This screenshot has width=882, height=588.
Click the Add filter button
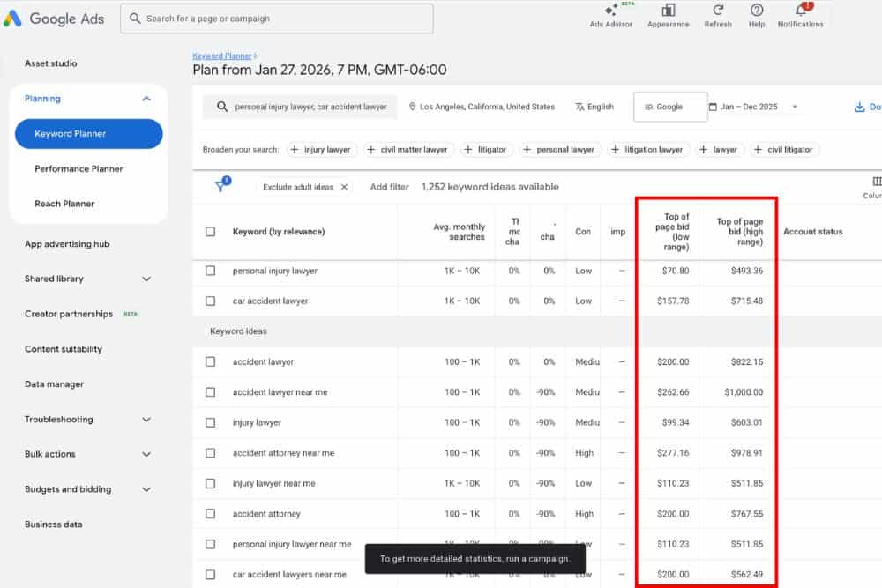tap(389, 187)
